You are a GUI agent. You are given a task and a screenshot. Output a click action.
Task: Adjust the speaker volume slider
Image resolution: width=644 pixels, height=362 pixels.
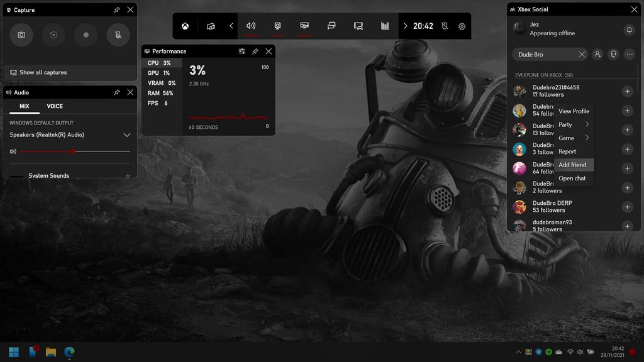click(74, 151)
